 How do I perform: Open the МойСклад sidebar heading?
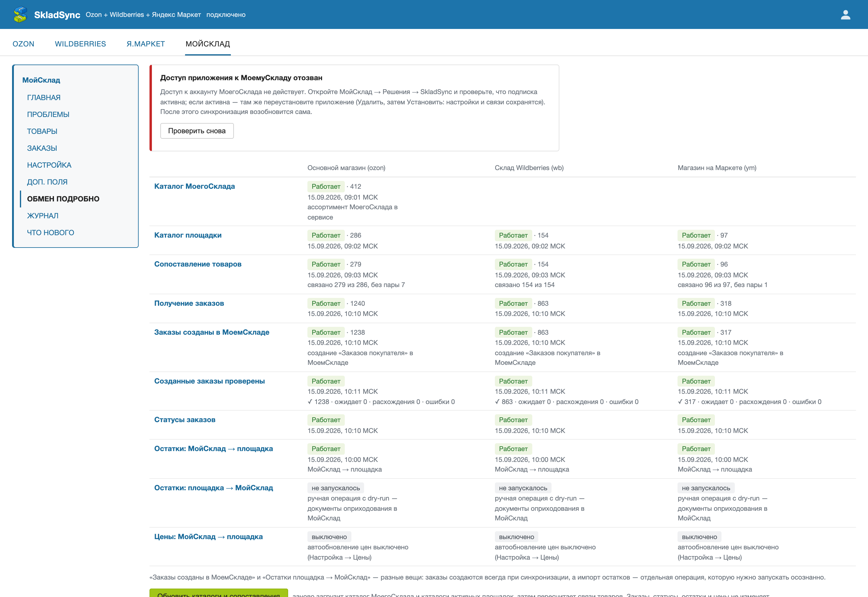pyautogui.click(x=41, y=80)
